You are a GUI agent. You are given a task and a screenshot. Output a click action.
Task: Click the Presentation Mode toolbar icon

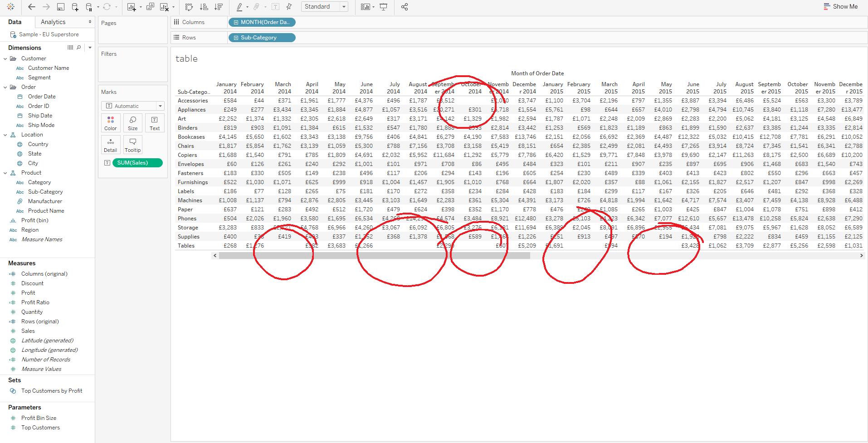383,7
